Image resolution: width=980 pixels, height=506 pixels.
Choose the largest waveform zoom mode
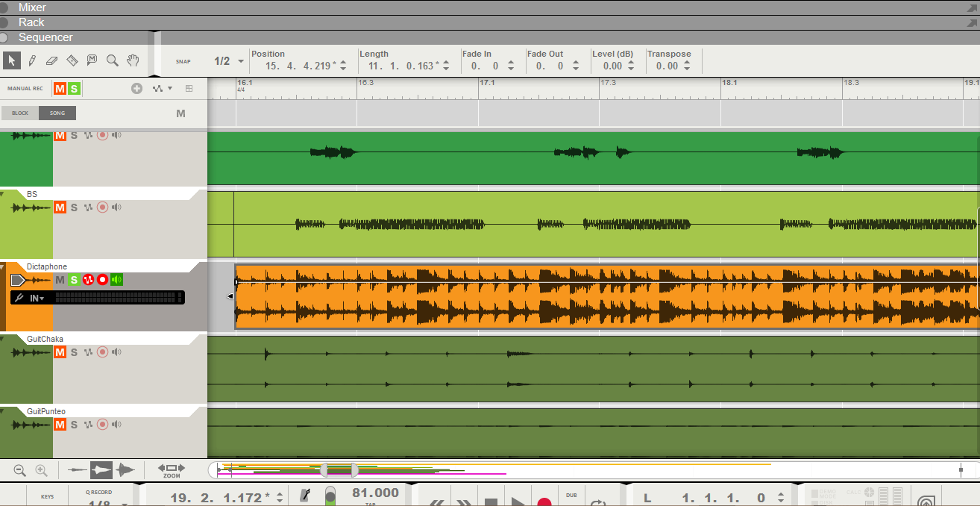tap(125, 470)
